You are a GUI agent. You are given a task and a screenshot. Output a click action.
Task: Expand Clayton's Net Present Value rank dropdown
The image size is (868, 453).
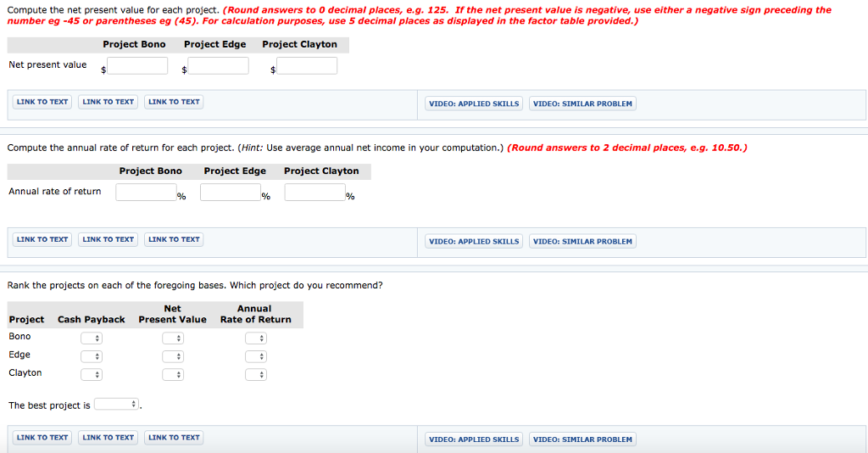click(173, 374)
